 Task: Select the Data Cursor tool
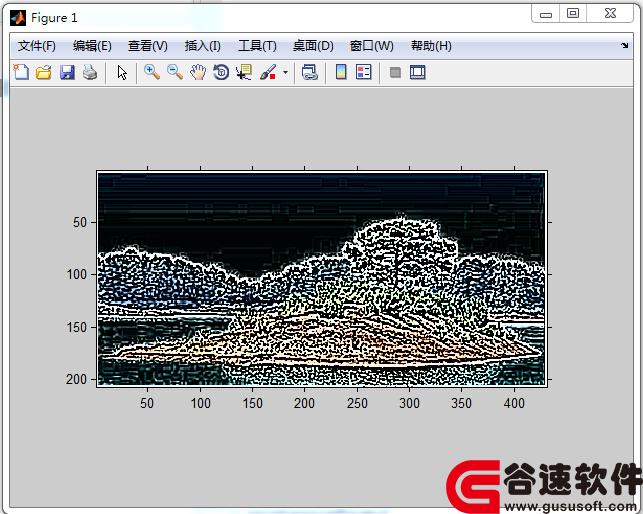[x=244, y=72]
